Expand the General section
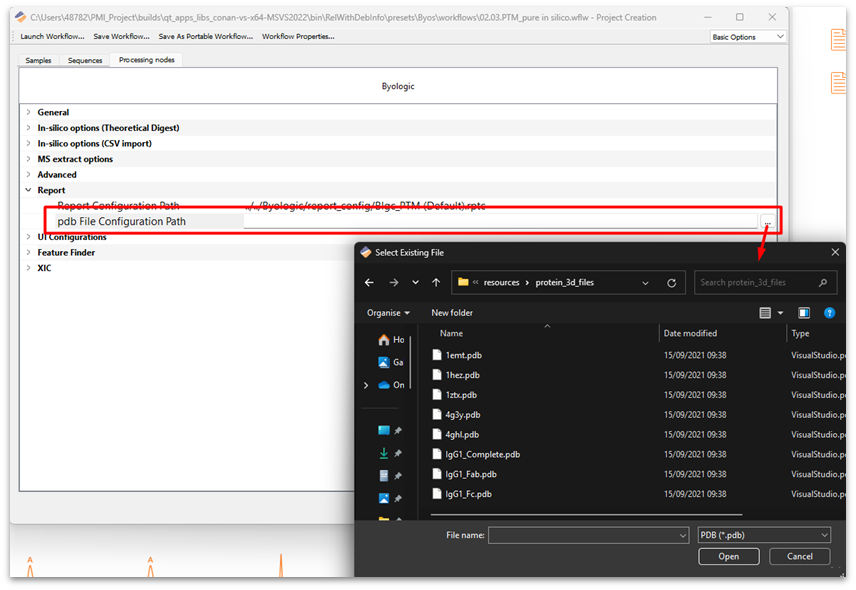 (x=28, y=112)
